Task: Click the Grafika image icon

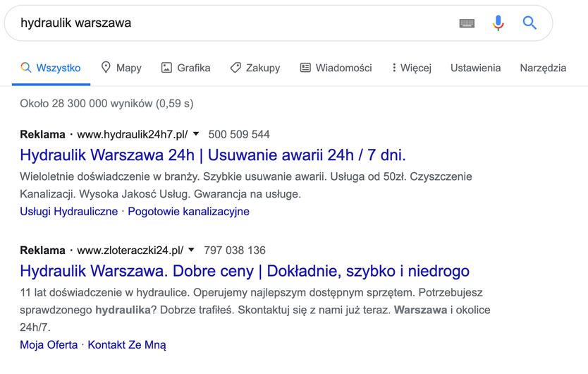Action: click(166, 68)
